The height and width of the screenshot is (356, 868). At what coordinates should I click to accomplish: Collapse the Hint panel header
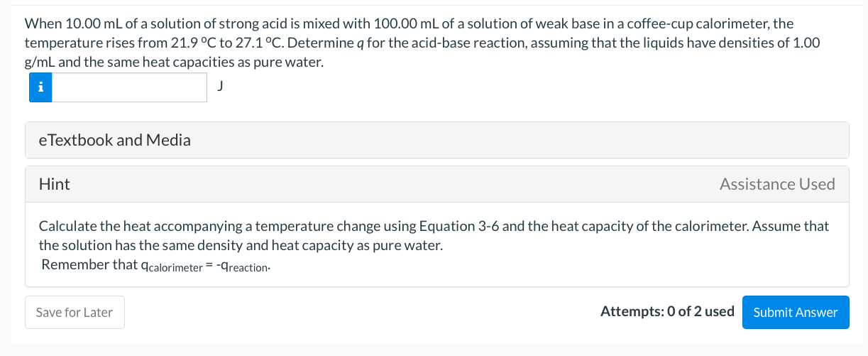click(437, 184)
